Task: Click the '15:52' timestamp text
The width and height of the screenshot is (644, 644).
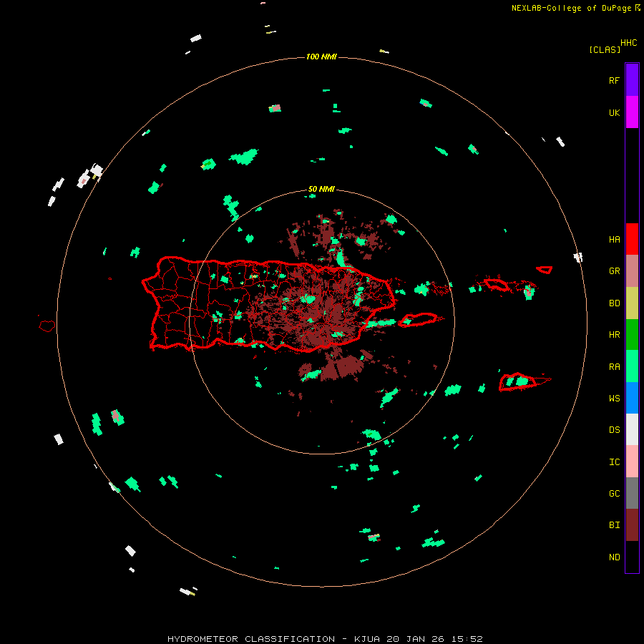Action: pos(466,639)
